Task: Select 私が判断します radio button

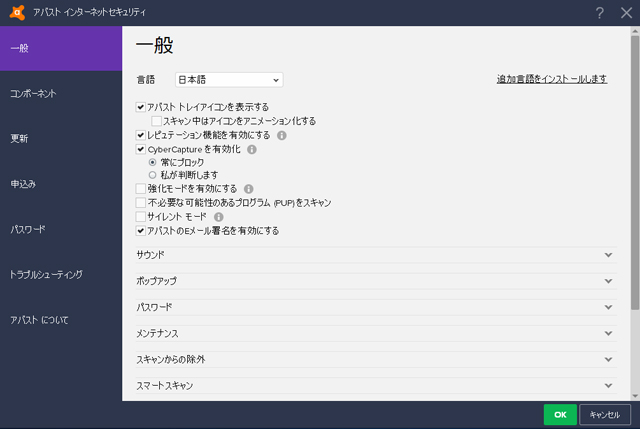Action: pyautogui.click(x=153, y=175)
